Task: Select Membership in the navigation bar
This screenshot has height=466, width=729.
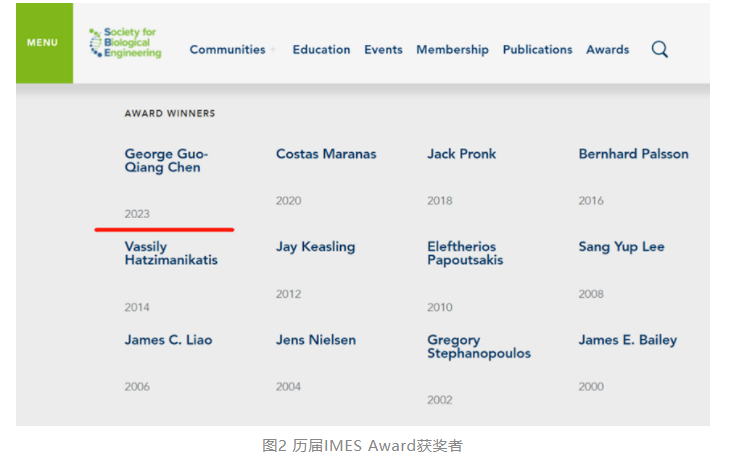Action: coord(452,50)
